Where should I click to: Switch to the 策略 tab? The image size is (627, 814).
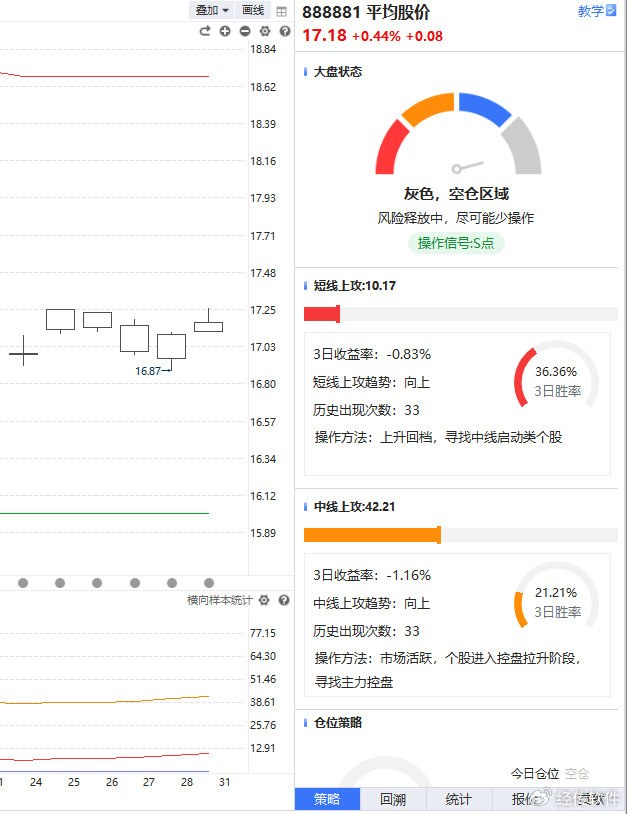327,799
